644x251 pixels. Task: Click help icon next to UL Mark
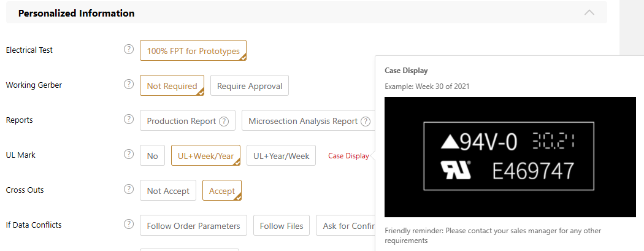(129, 155)
